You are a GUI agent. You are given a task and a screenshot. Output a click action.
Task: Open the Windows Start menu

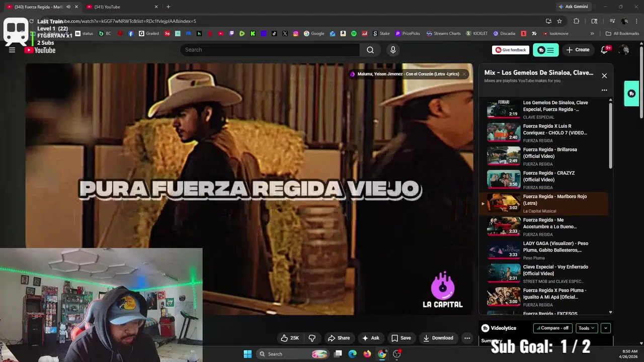click(248, 354)
